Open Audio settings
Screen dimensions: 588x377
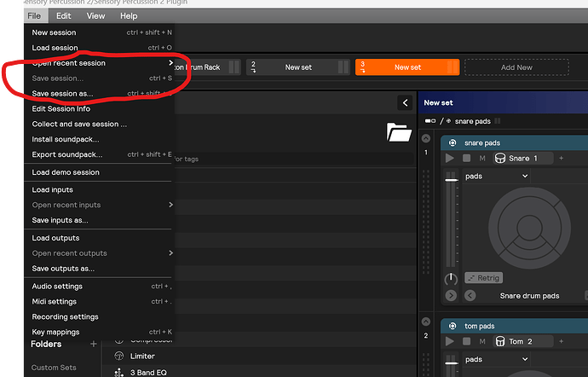pos(100,286)
